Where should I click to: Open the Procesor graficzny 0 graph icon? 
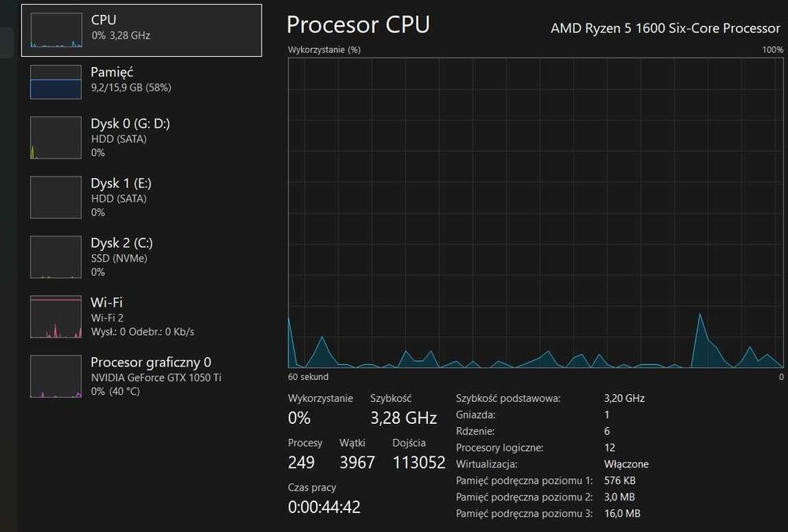(x=55, y=377)
